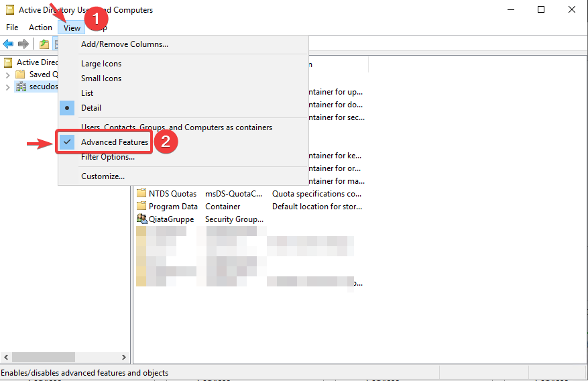Click the scroll right arrow in tree pane
The image size is (588, 381).
point(124,358)
